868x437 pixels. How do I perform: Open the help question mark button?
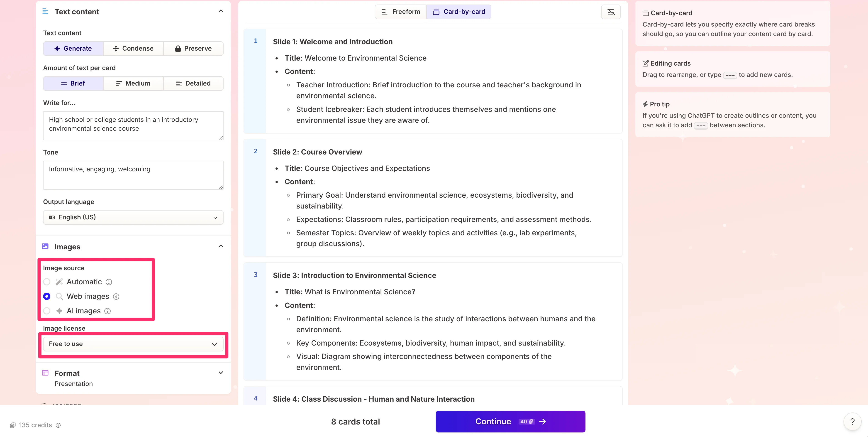click(x=852, y=422)
